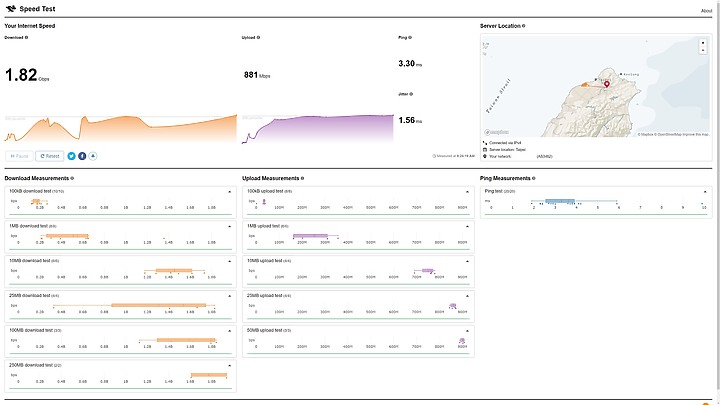720x405 pixels.
Task: Collapse the 25MB upload test panel
Action: 467,296
